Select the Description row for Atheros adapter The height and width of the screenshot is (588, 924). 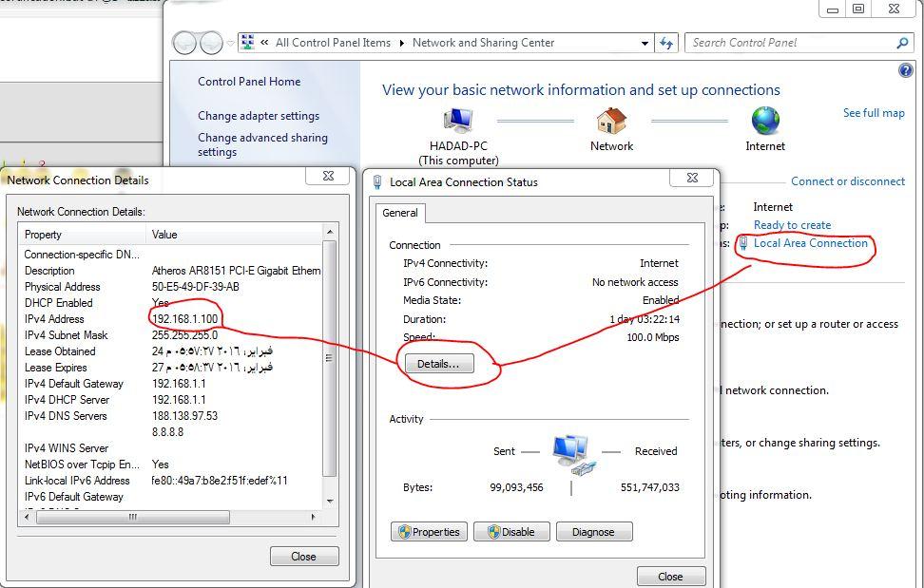click(x=170, y=271)
